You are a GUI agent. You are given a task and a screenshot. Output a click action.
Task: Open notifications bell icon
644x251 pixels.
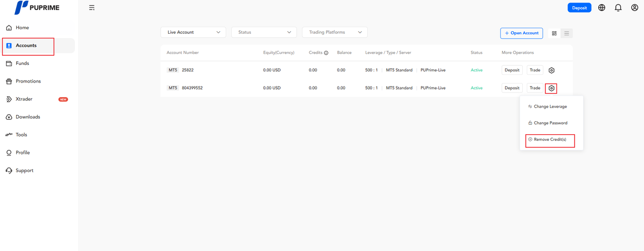click(x=618, y=8)
